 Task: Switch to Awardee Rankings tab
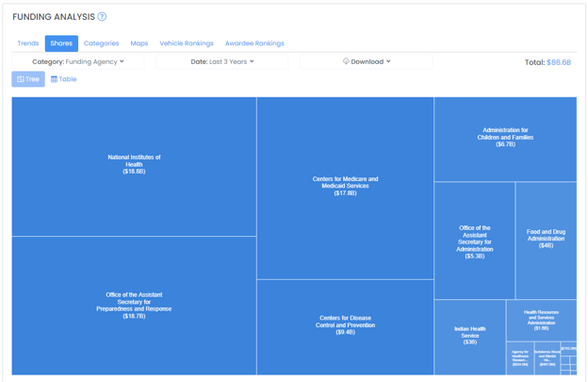pos(254,43)
